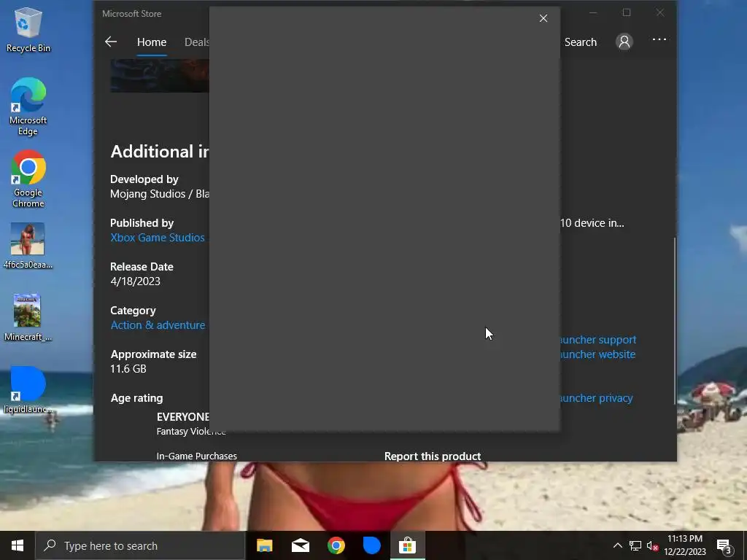Open the launcher support link
Image resolution: width=747 pixels, height=560 pixels.
click(x=598, y=340)
